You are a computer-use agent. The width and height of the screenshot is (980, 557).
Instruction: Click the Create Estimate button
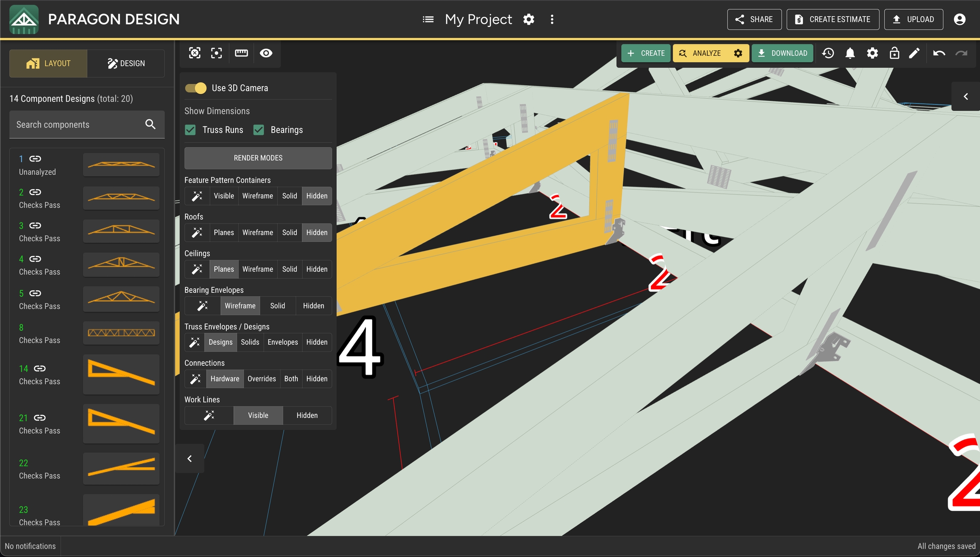click(x=832, y=19)
